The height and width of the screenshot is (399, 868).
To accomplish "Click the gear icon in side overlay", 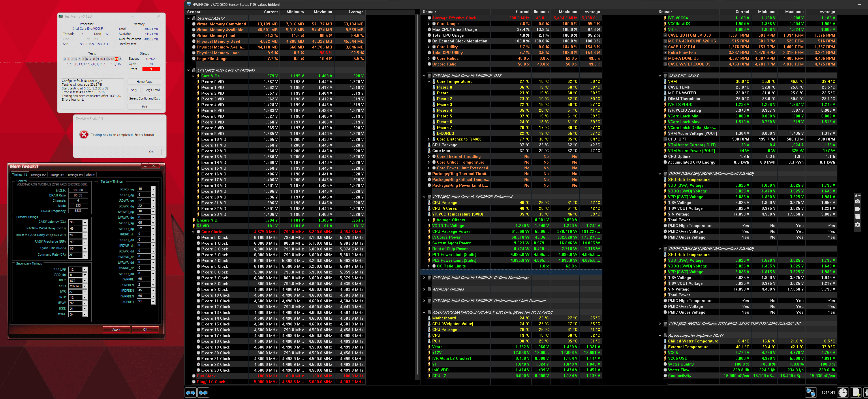I will pyautogui.click(x=858, y=225).
